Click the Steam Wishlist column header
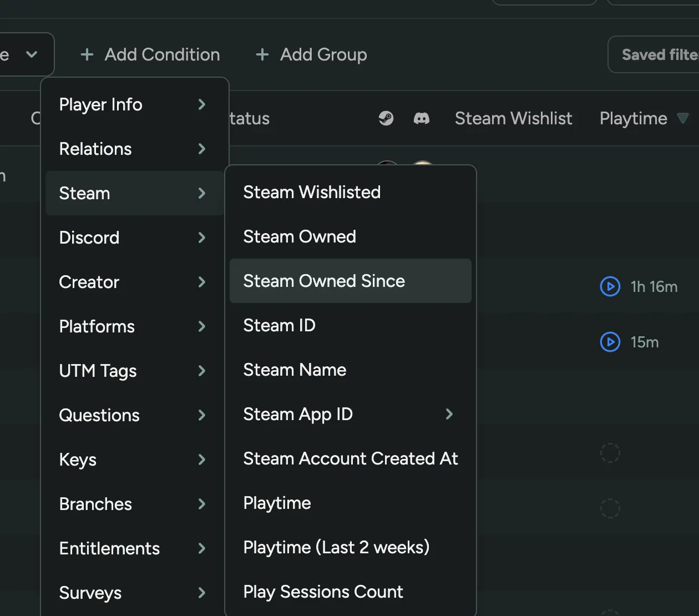The height and width of the screenshot is (616, 699). pyautogui.click(x=513, y=118)
